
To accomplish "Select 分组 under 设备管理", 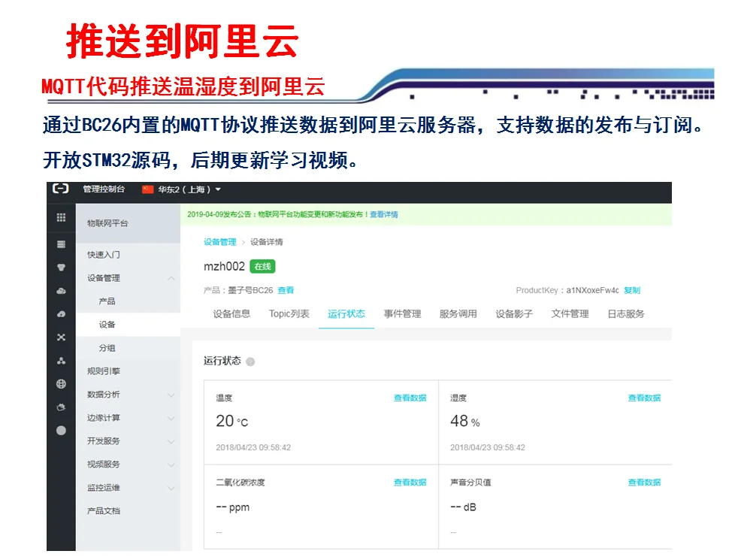I will point(107,348).
